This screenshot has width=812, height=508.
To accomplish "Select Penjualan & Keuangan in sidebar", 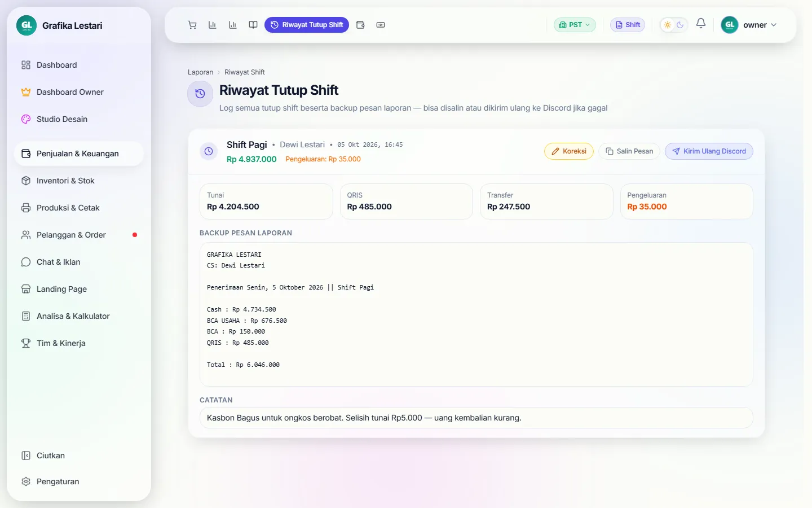I will 79,154.
